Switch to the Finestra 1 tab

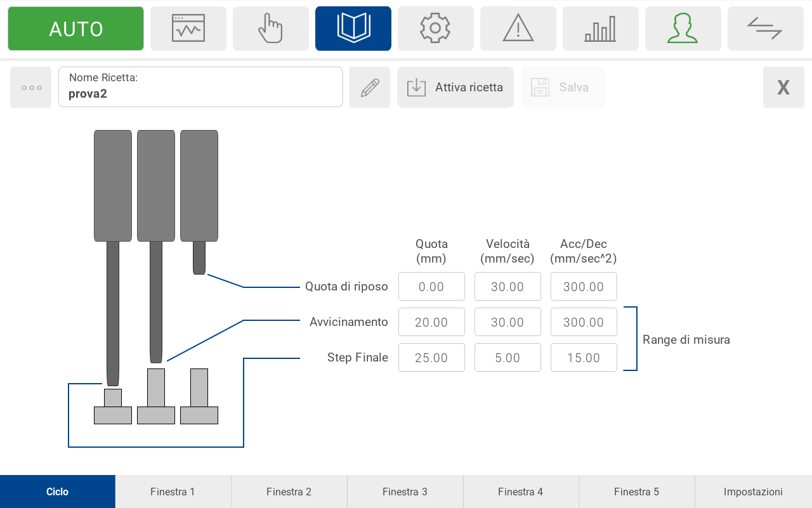pyautogui.click(x=173, y=492)
